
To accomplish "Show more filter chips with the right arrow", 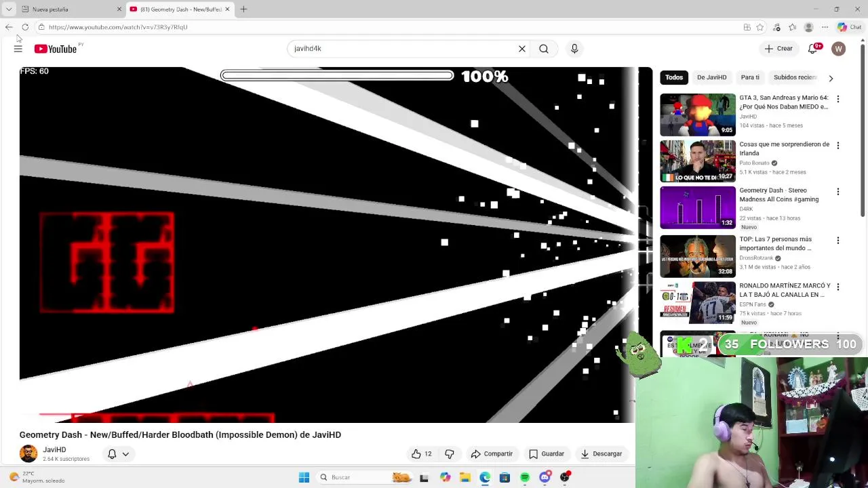I will click(831, 78).
